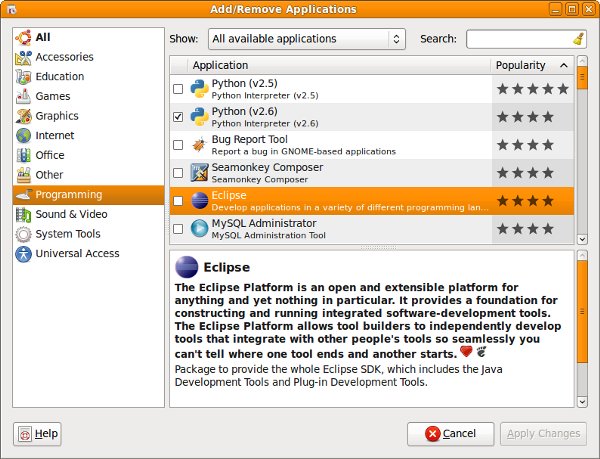Select the Bug Report Tool name text
The height and width of the screenshot is (459, 600).
coord(249,139)
